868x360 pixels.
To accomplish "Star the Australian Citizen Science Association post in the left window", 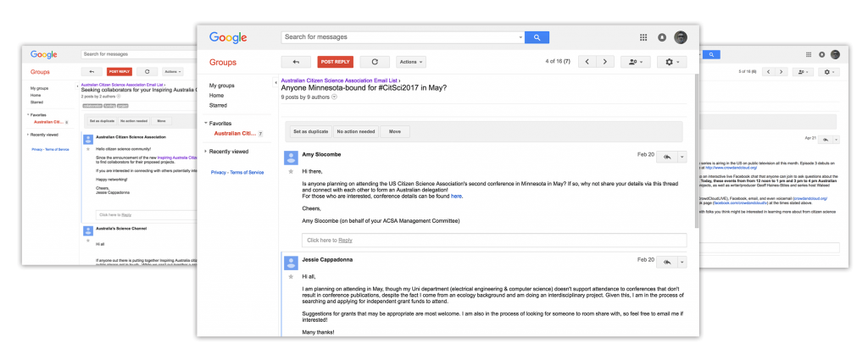I will pos(87,149).
